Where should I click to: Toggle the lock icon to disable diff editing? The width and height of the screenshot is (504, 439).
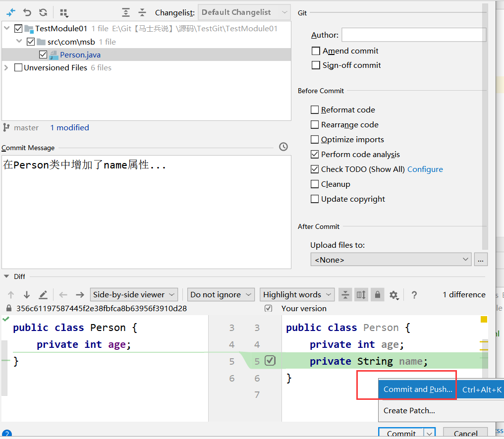(377, 294)
